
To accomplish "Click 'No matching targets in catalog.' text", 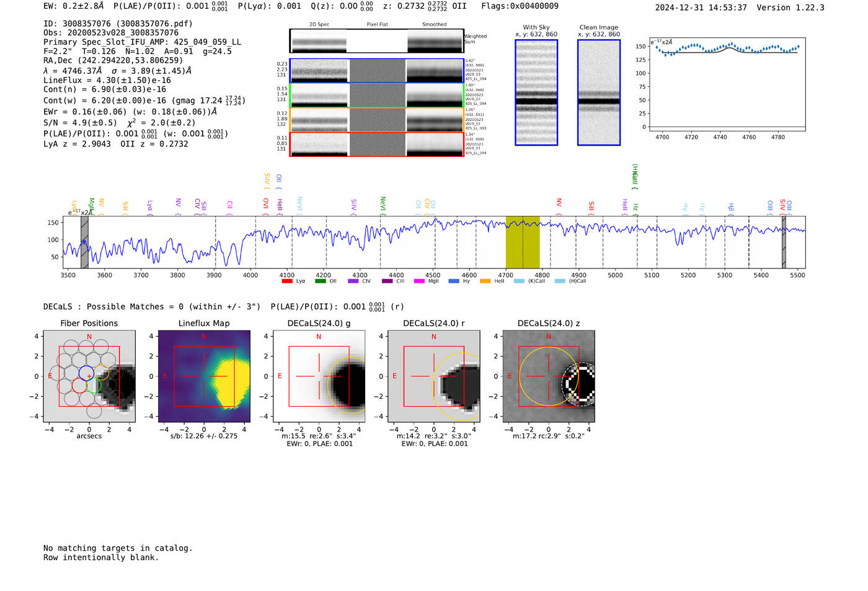I will click(x=118, y=548).
